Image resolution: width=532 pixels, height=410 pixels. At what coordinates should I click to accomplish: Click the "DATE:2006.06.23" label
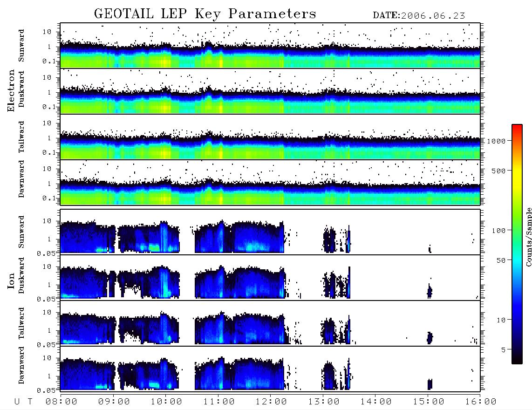point(419,16)
